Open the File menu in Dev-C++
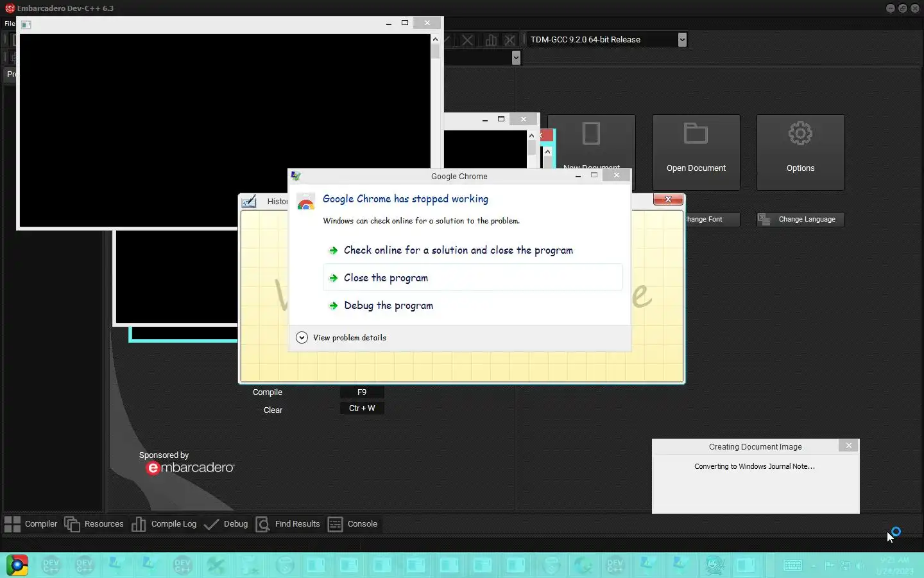This screenshot has height=578, width=924. (10, 23)
